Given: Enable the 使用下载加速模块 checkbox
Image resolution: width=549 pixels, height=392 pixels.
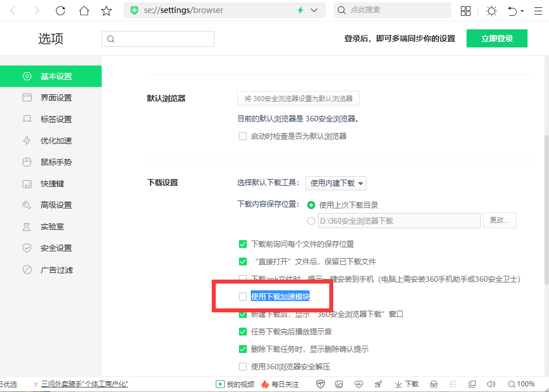Looking at the screenshot, I should pos(243,297).
